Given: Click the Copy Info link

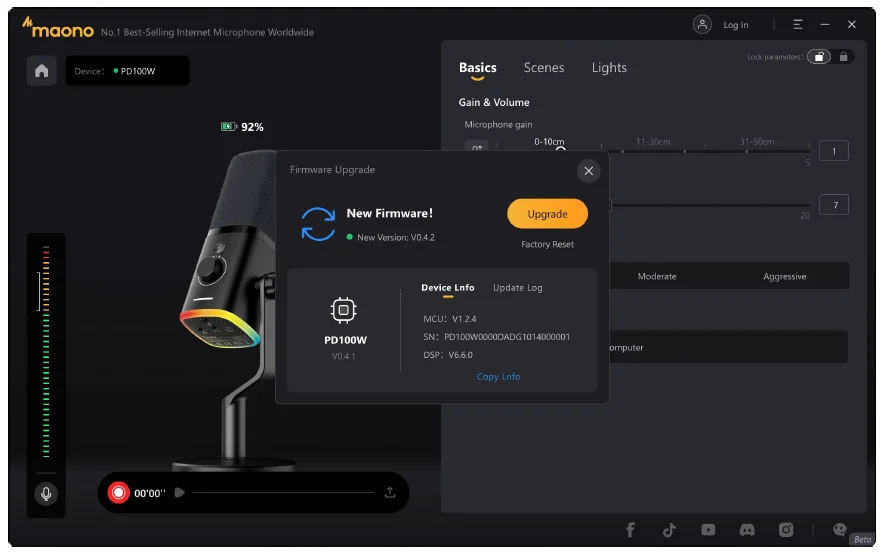Looking at the screenshot, I should tap(498, 377).
